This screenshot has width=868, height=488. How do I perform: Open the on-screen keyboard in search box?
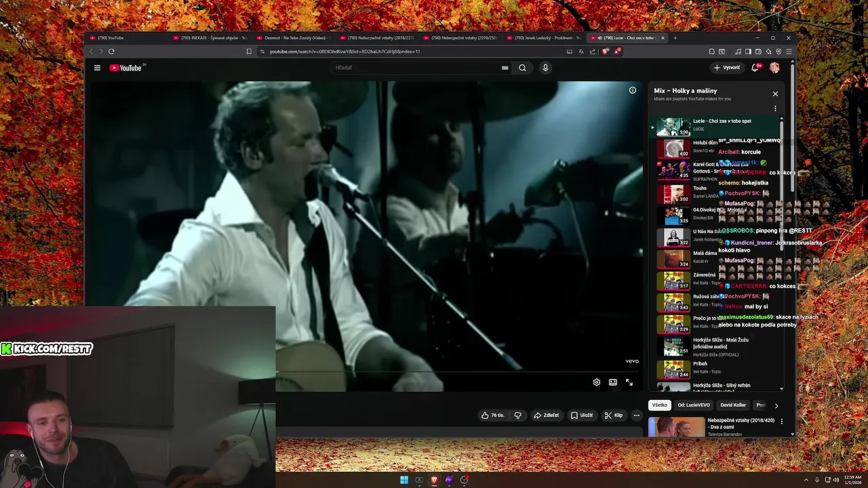[505, 68]
